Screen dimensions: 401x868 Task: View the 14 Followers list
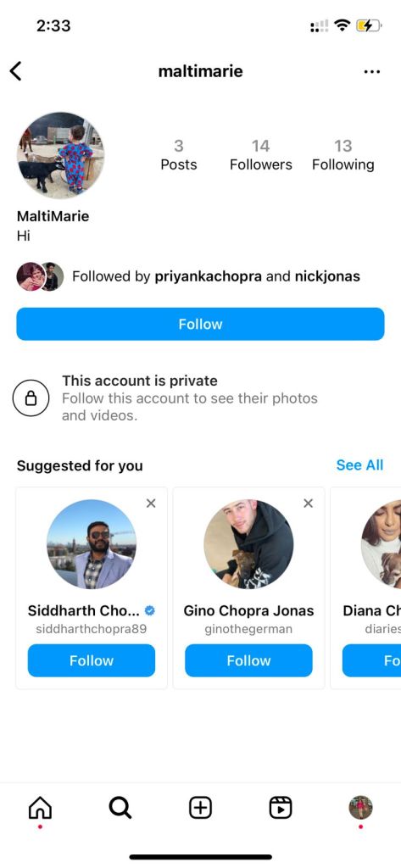(x=261, y=155)
